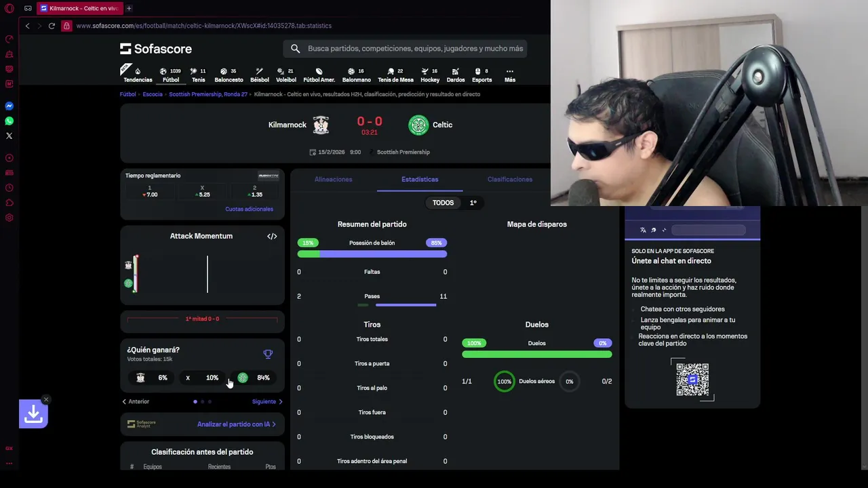This screenshot has width=868, height=488.
Task: Close the download floating widget
Action: 45,399
